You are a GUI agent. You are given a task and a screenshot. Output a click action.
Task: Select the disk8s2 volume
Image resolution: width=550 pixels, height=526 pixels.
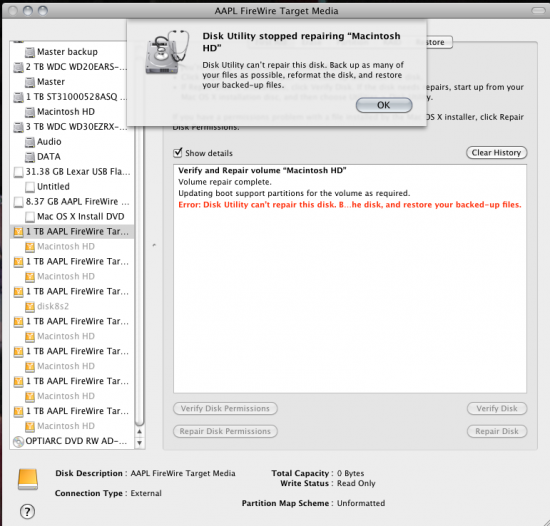click(x=72, y=306)
